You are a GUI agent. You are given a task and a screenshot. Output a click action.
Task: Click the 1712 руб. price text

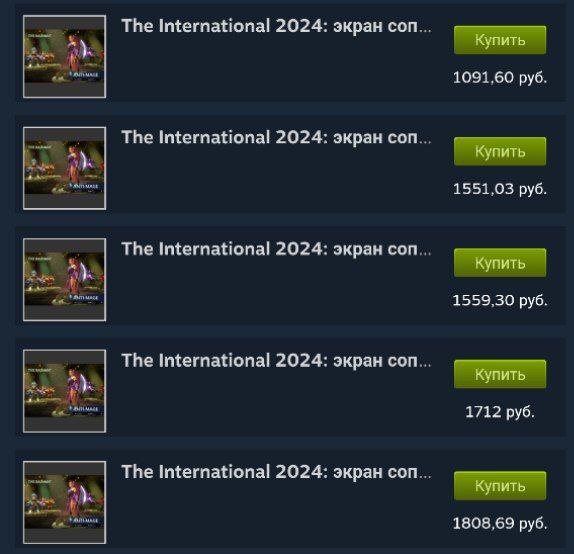[x=500, y=412]
